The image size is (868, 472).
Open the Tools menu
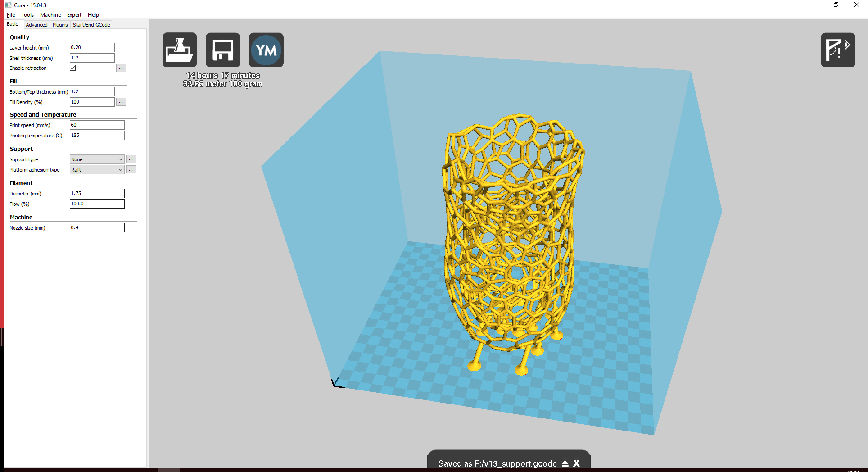(x=27, y=15)
